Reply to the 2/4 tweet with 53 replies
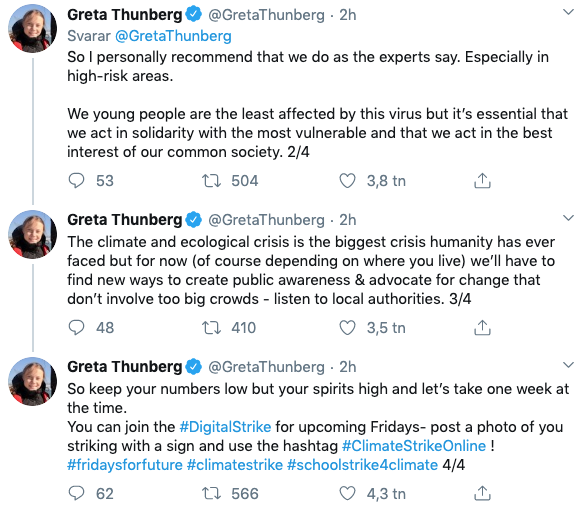Image resolution: width=580 pixels, height=510 pixels. 77,181
